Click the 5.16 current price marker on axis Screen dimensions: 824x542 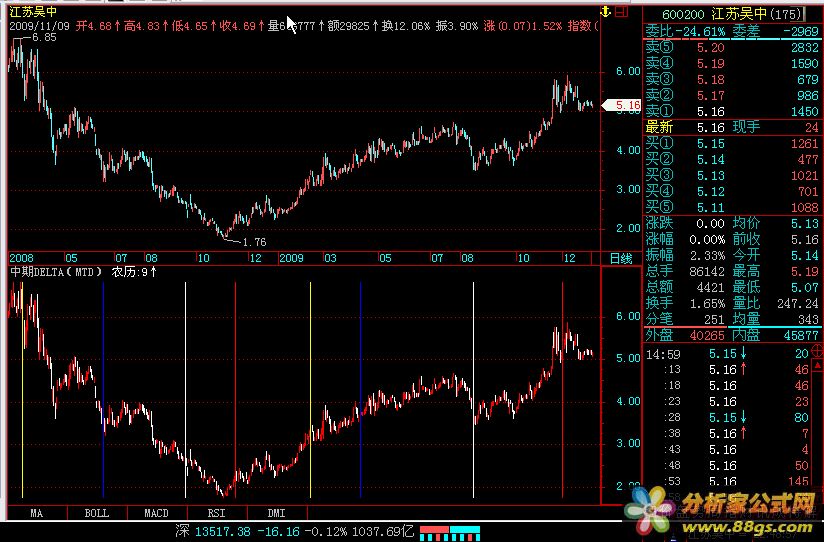tap(621, 105)
